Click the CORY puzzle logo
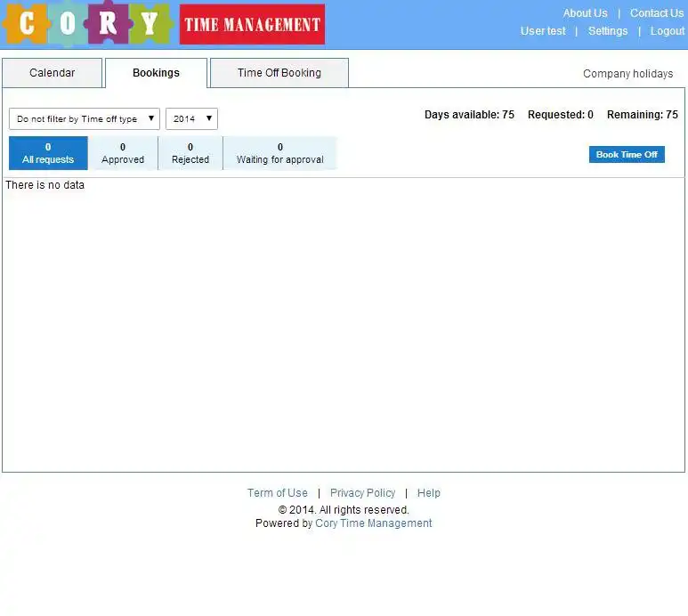688x616 pixels. pos(87,24)
